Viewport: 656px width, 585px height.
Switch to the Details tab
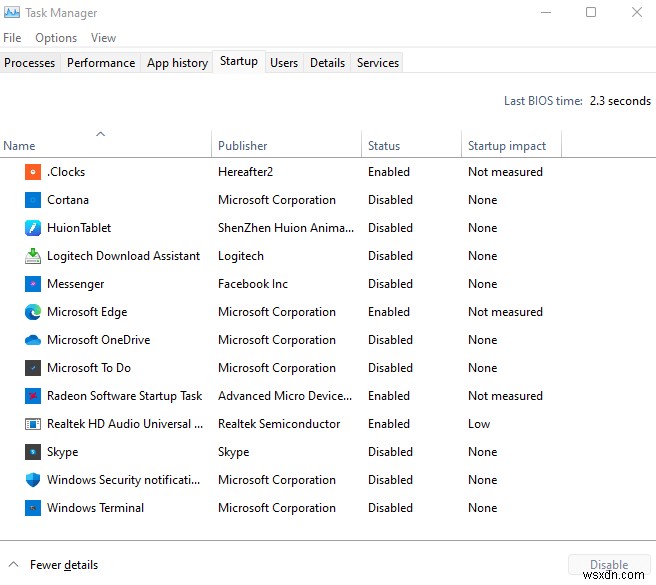[327, 63]
